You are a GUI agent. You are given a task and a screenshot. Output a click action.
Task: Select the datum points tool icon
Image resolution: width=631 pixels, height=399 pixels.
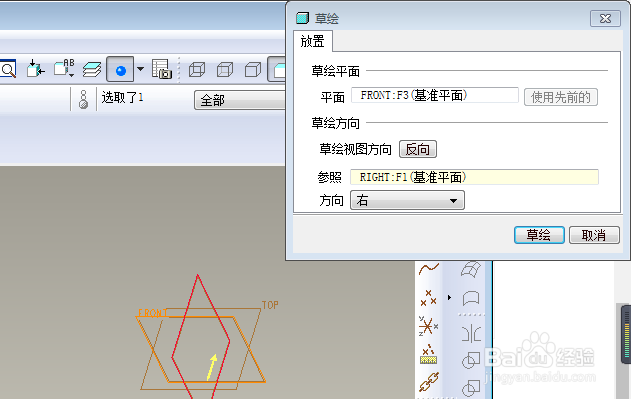click(429, 298)
